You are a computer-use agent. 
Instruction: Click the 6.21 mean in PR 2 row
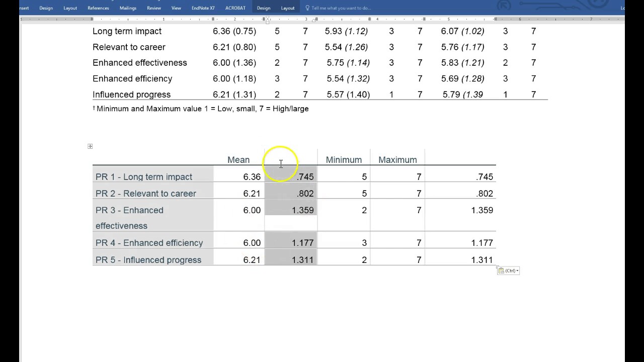click(x=252, y=194)
